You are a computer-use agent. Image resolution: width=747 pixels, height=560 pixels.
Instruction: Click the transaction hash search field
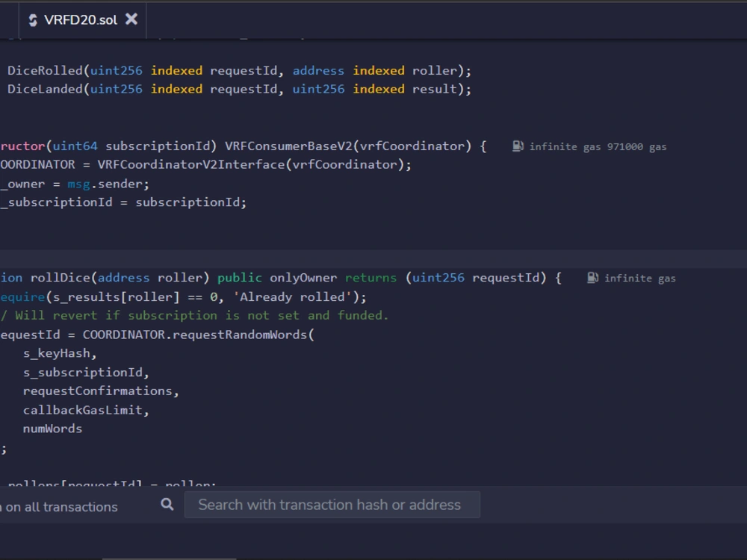tap(332, 504)
